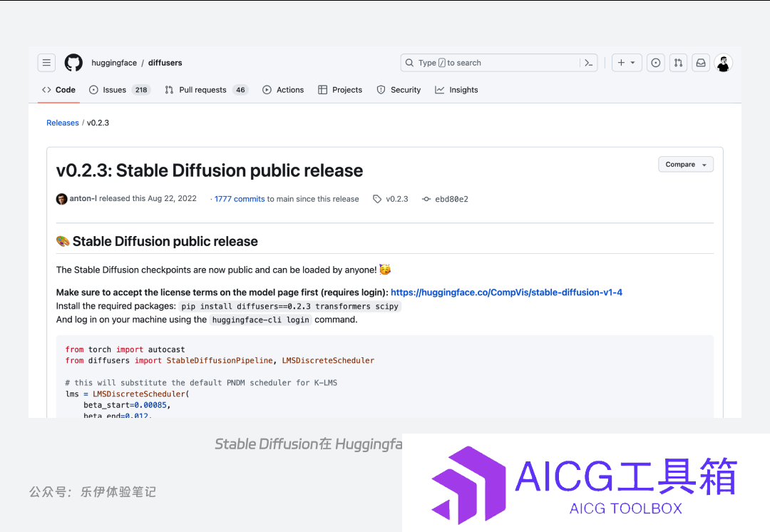Screen dimensions: 770x532
Task: Open the command palette icon
Action: 589,63
